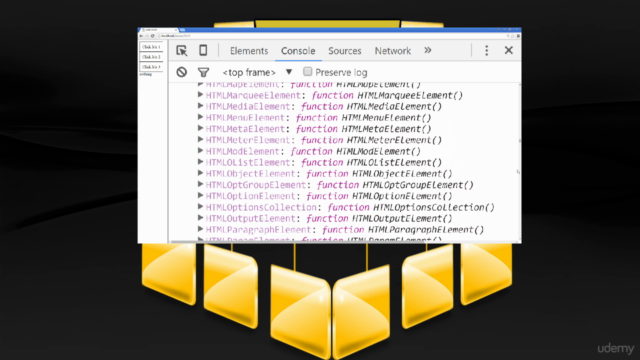Screen dimensions: 640x360
Task: Click the 'Click Me 3' page button
Action: tap(151, 67)
